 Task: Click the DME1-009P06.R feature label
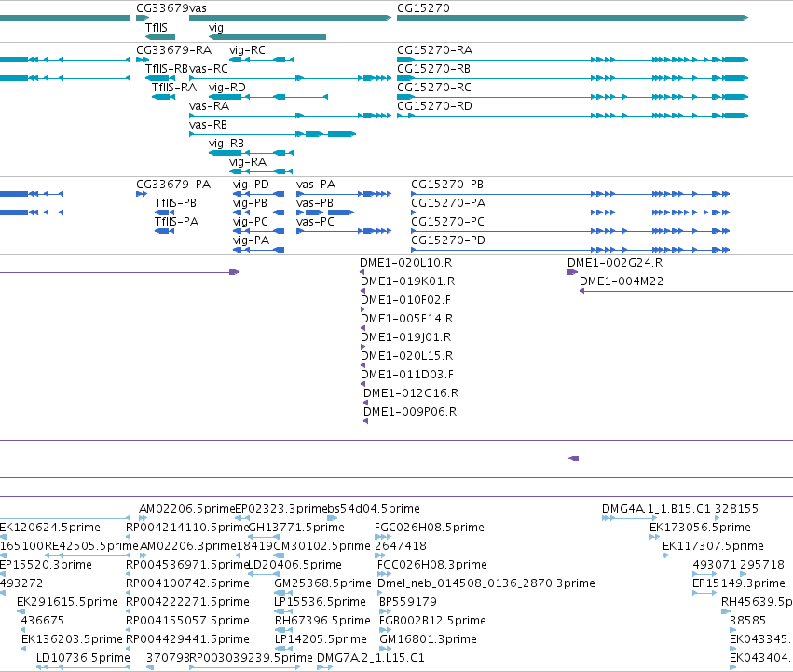click(x=410, y=412)
